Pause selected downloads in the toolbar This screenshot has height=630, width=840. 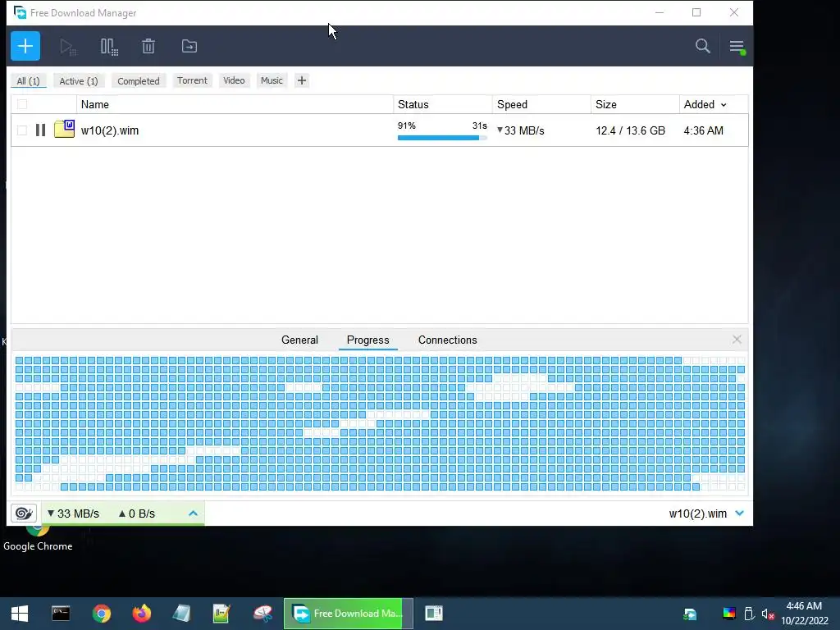pos(109,47)
